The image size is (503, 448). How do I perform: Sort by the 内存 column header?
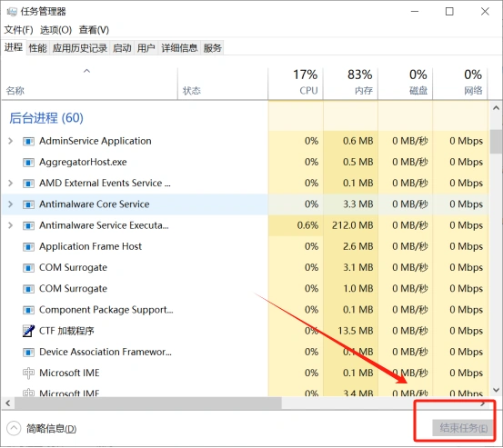[350, 84]
